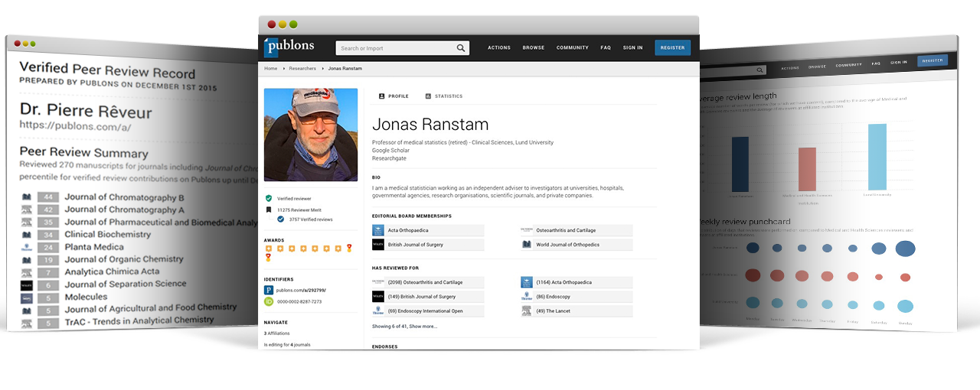This screenshot has height=390, width=980.
Task: Click the Reviewer Merit bookmark icon
Action: click(269, 209)
